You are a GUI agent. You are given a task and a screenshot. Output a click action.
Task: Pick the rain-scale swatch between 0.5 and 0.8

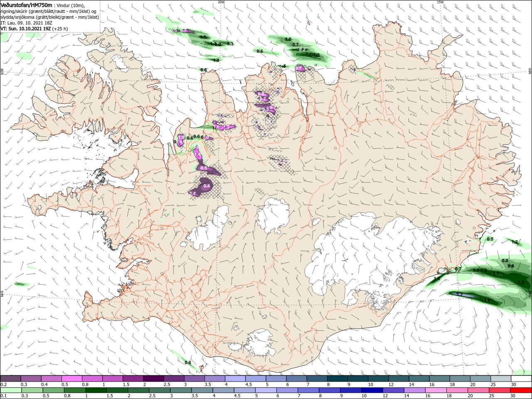pyautogui.click(x=53, y=390)
